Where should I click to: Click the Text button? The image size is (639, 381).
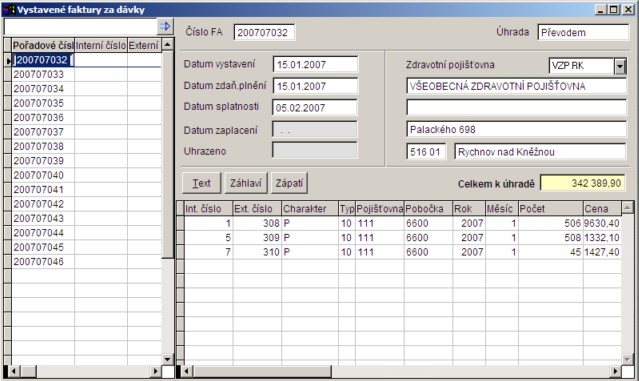201,183
